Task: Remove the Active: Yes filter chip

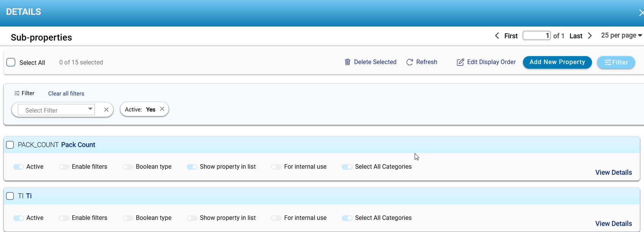Action: point(162,109)
